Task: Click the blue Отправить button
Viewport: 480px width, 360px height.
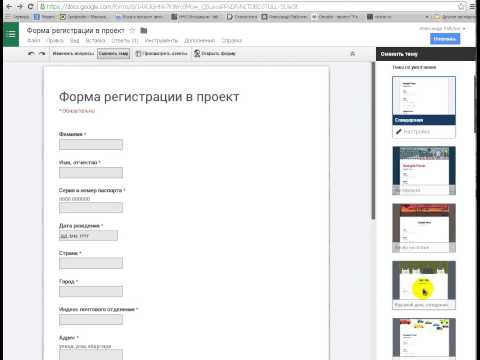Action: 445,39
